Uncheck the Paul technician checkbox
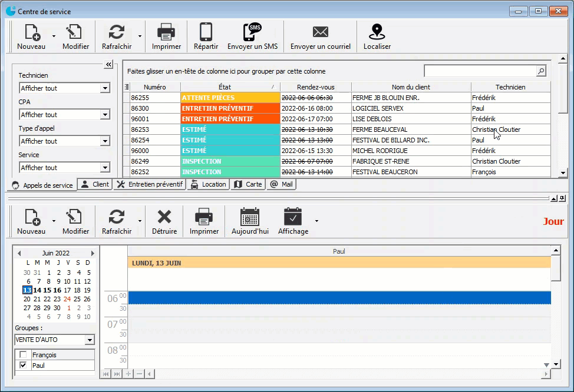This screenshot has width=574, height=392. [x=23, y=366]
